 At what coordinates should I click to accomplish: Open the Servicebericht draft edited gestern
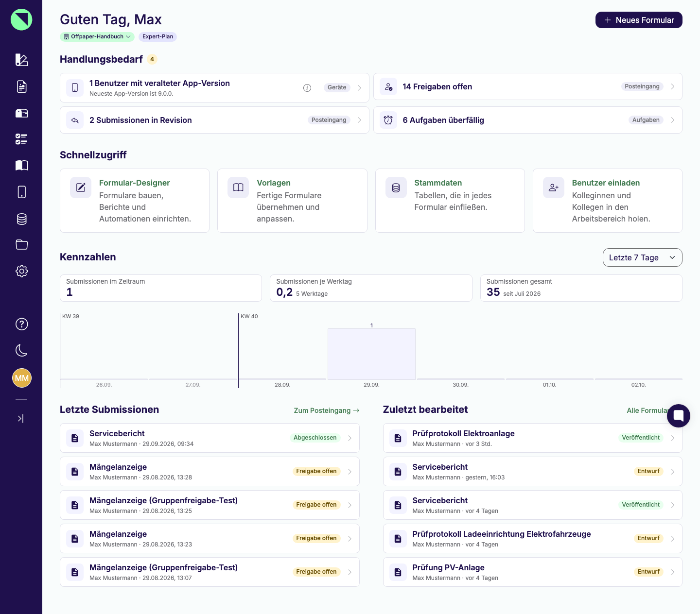tap(533, 471)
